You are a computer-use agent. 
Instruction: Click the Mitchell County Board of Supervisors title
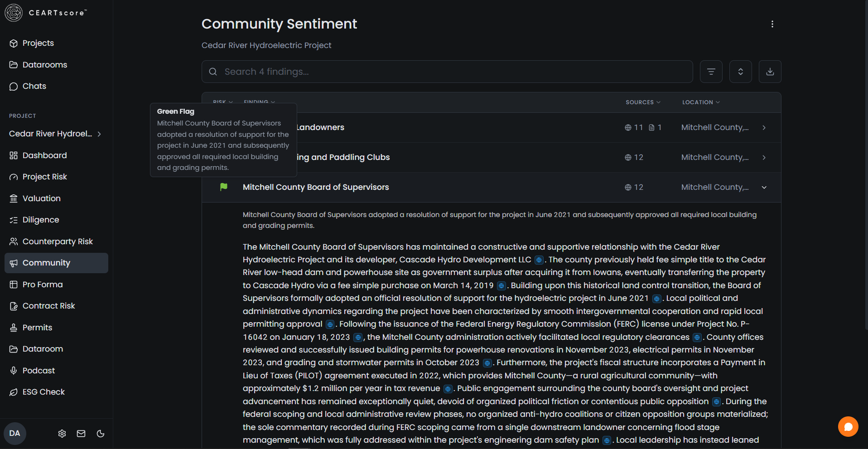(316, 187)
